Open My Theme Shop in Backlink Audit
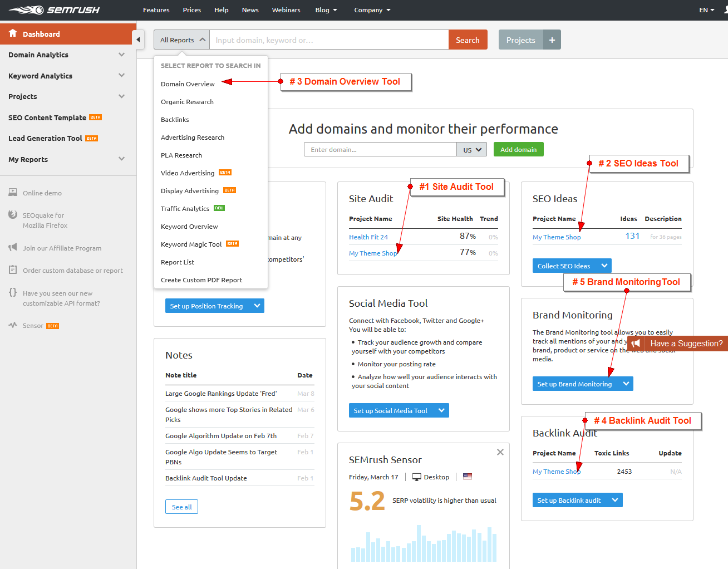Viewport: 728px width, 569px height. pyautogui.click(x=557, y=472)
